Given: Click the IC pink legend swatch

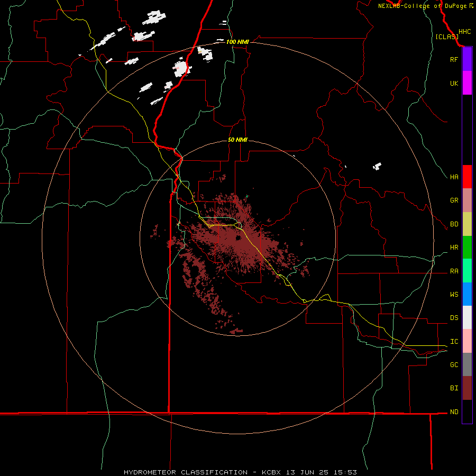Looking at the screenshot, I should [x=467, y=341].
